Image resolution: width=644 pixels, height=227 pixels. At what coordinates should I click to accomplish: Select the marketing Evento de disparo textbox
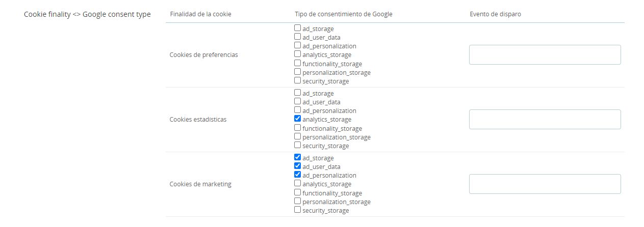point(545,184)
